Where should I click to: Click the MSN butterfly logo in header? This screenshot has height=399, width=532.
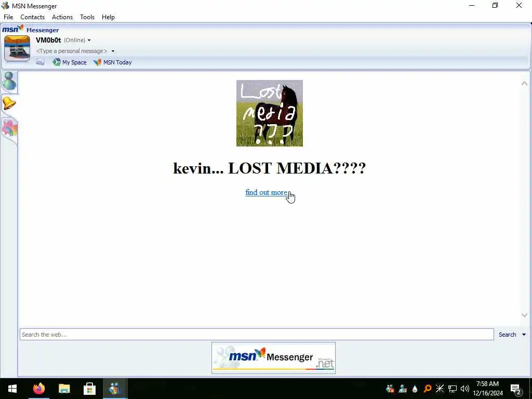(13, 29)
